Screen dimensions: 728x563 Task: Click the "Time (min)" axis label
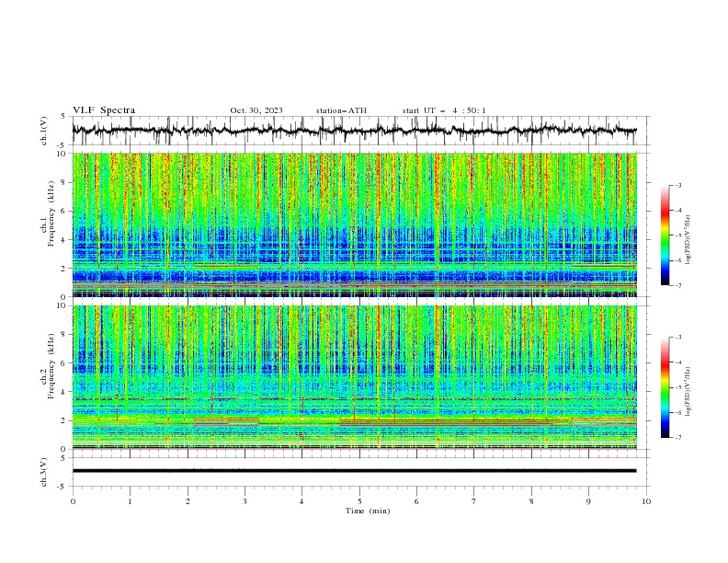pos(368,511)
